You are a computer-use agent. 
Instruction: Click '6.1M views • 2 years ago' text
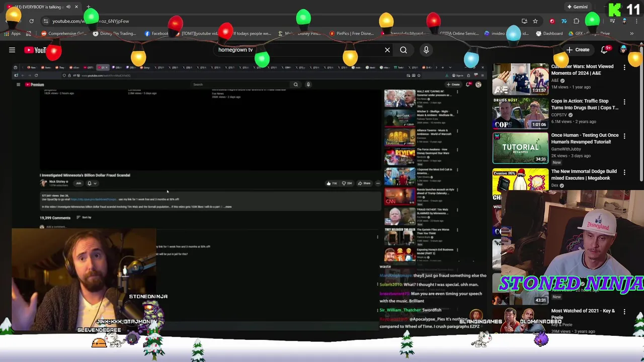point(574,121)
